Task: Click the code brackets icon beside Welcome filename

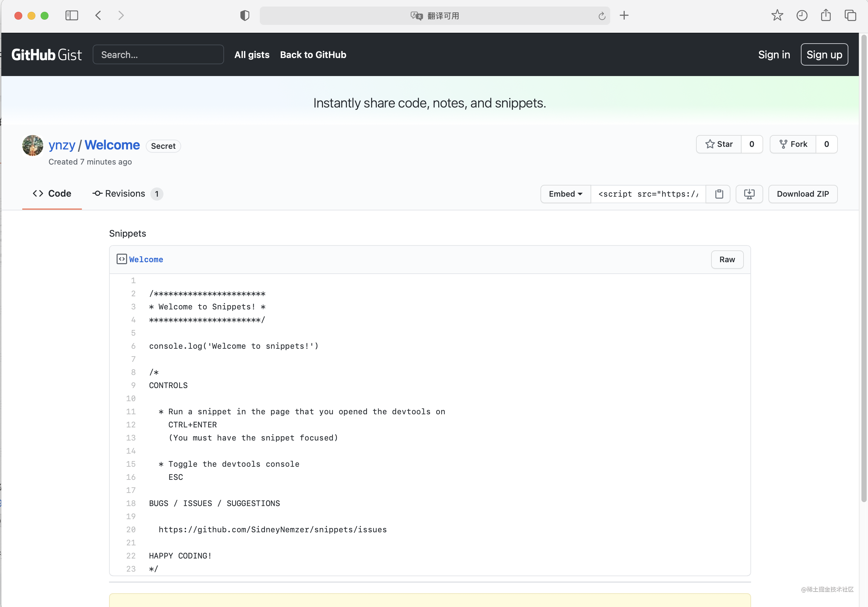Action: [121, 259]
